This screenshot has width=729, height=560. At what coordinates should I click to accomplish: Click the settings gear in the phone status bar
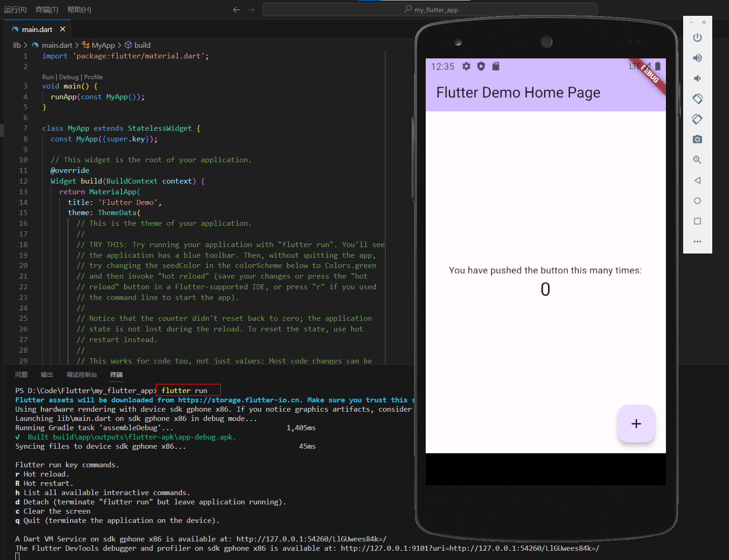pyautogui.click(x=466, y=66)
